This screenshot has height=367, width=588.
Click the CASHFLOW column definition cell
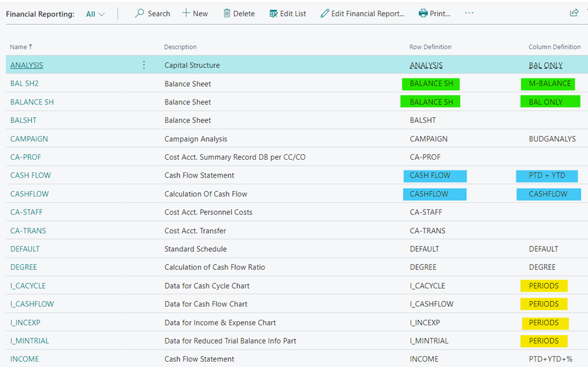[549, 194]
